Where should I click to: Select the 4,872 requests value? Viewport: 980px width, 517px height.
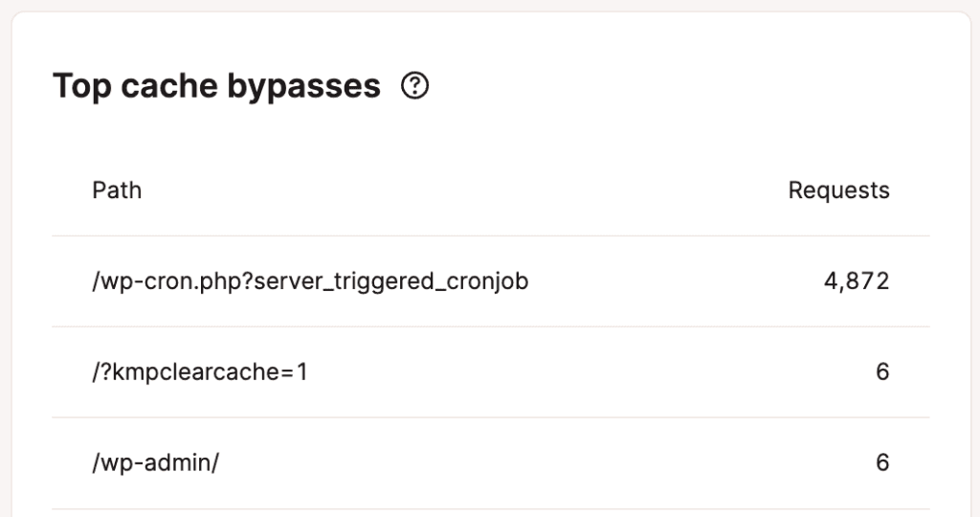point(857,281)
